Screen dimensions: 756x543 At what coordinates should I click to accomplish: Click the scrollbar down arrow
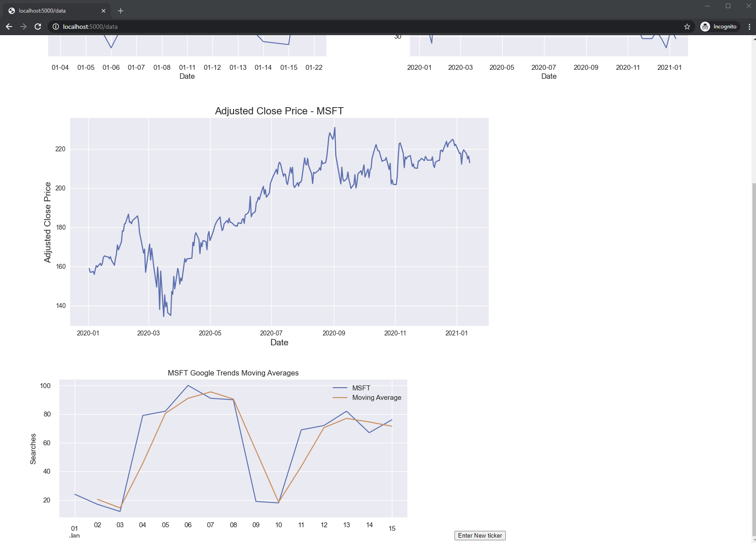coord(754,539)
